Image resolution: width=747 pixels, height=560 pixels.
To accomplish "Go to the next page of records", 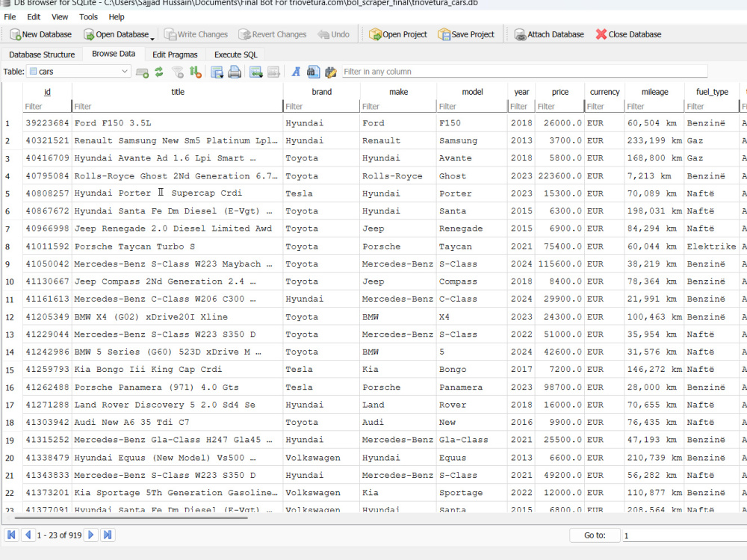I will pos(91,535).
